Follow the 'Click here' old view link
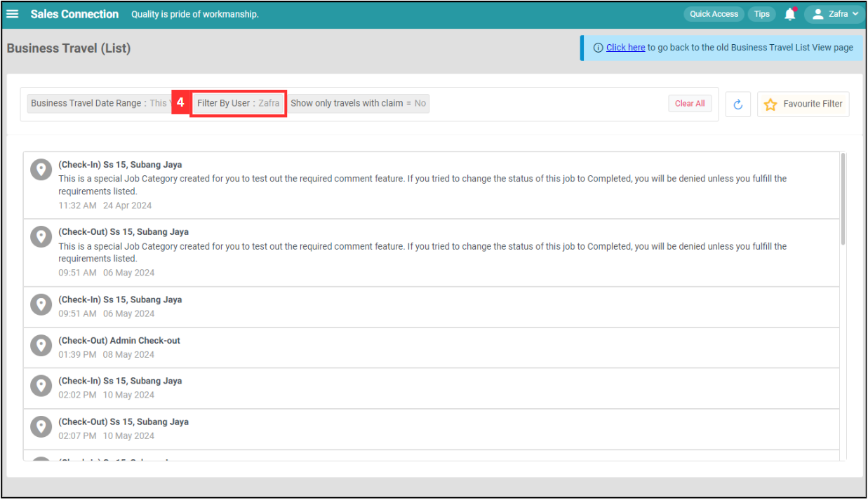This screenshot has width=868, height=500. (626, 48)
